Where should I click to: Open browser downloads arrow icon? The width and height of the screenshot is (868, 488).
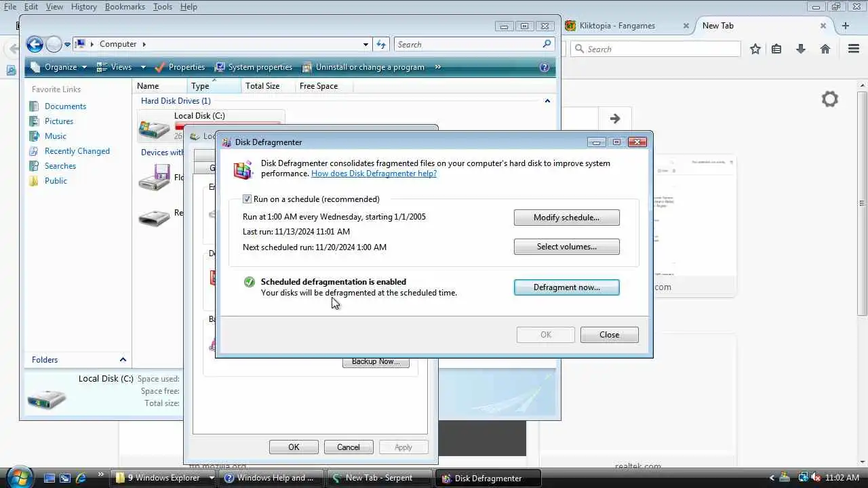coord(801,49)
